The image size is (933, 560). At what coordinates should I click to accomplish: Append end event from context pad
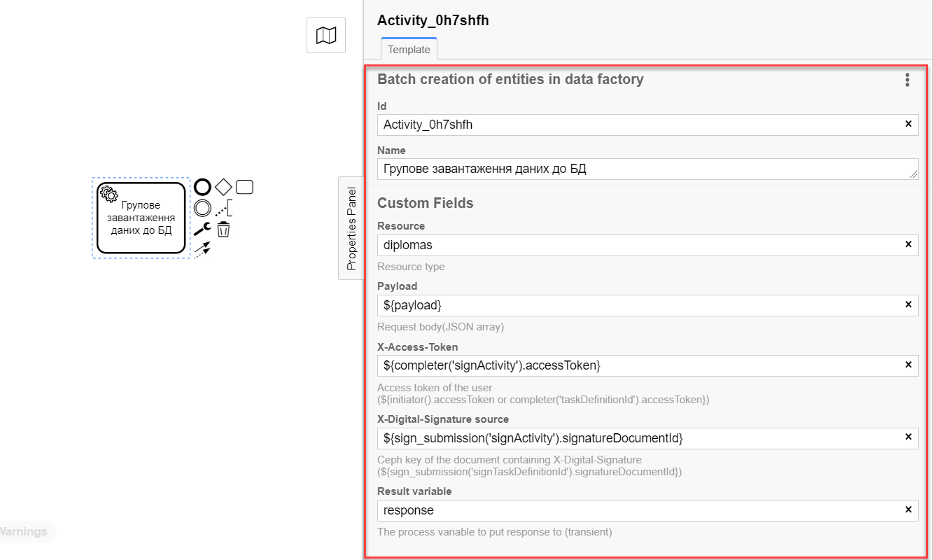202,187
